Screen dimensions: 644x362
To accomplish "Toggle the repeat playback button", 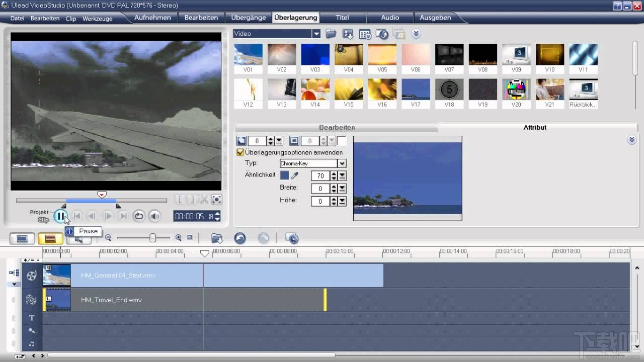I will pos(139,216).
